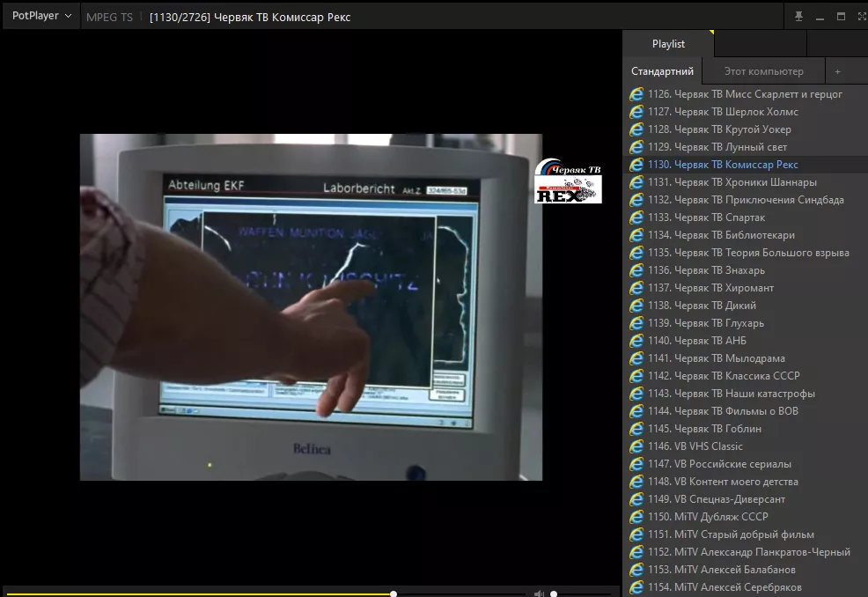This screenshot has height=597, width=868.
Task: Click the icon beside Червяк ТВ Гоблин
Action: [636, 429]
